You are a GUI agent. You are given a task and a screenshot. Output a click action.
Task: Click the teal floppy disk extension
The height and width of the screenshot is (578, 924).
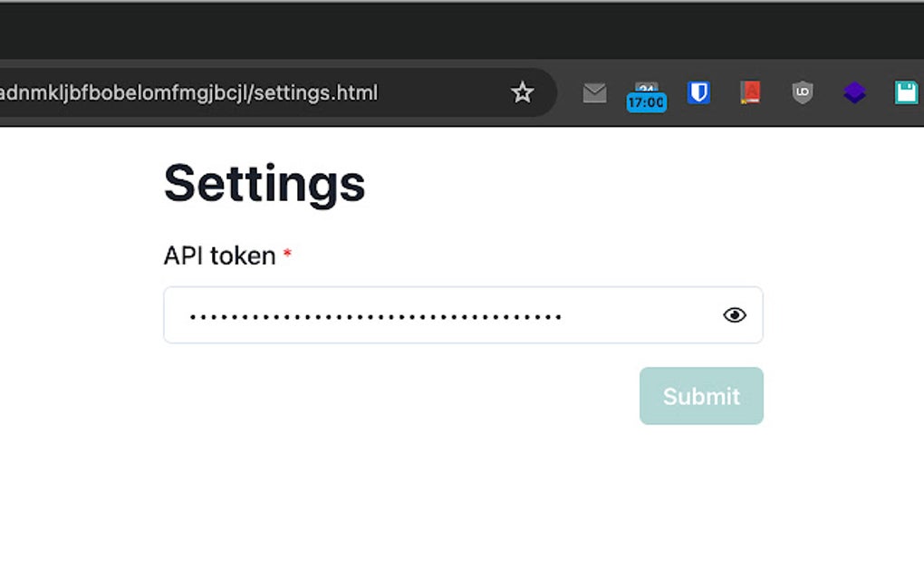[906, 92]
